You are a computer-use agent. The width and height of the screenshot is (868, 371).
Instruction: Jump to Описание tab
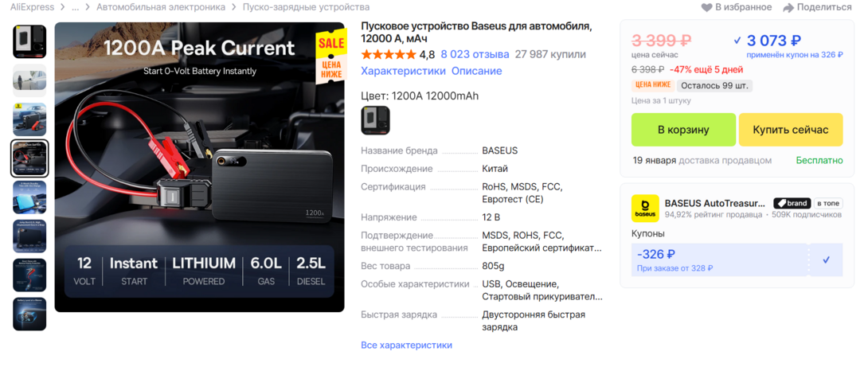pyautogui.click(x=477, y=71)
